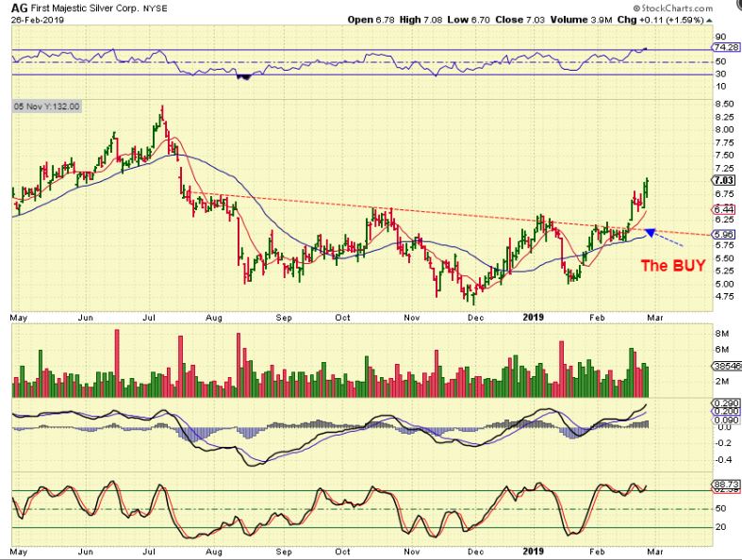This screenshot has height=560, width=742.
Task: Click the 2M volume axis label
Action: pos(721,382)
